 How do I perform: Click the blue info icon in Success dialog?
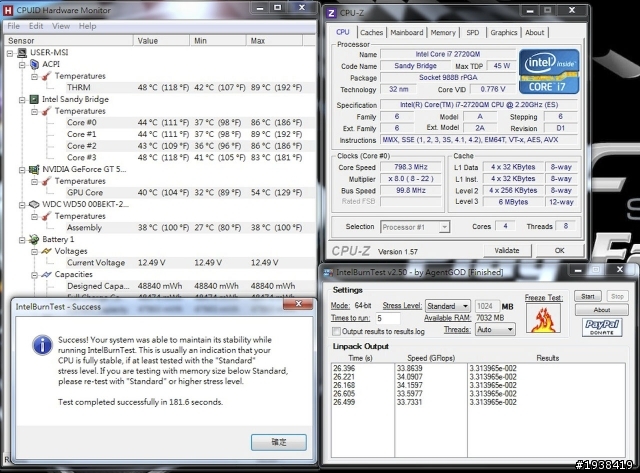click(42, 345)
